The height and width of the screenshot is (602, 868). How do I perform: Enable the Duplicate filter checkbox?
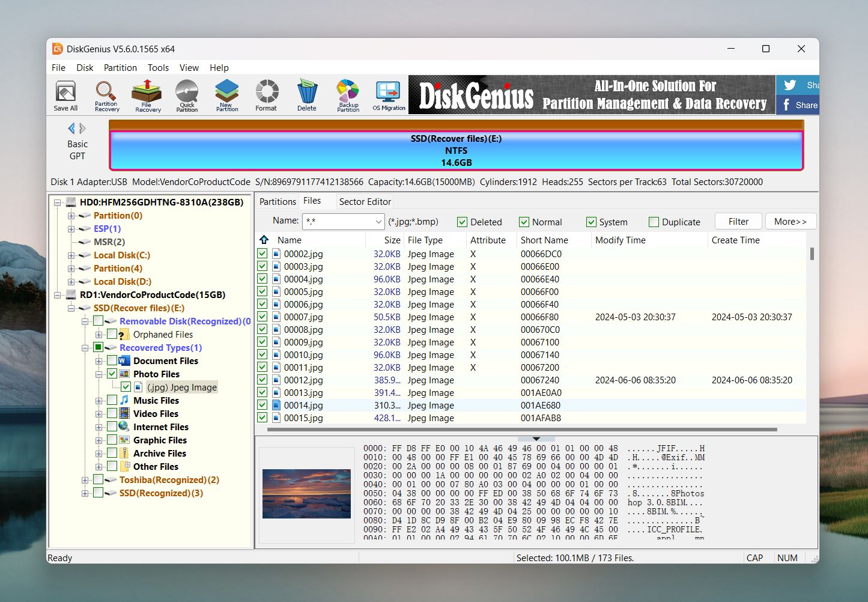tap(654, 222)
